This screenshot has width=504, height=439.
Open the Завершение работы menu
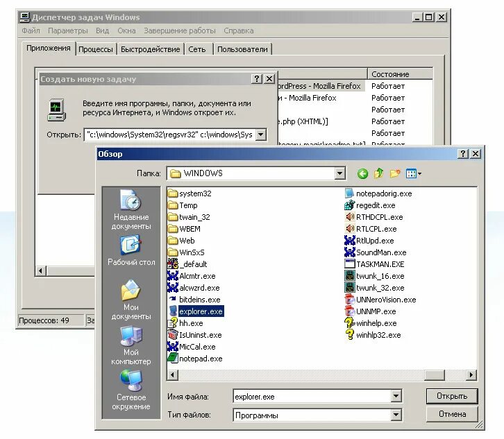click(179, 31)
